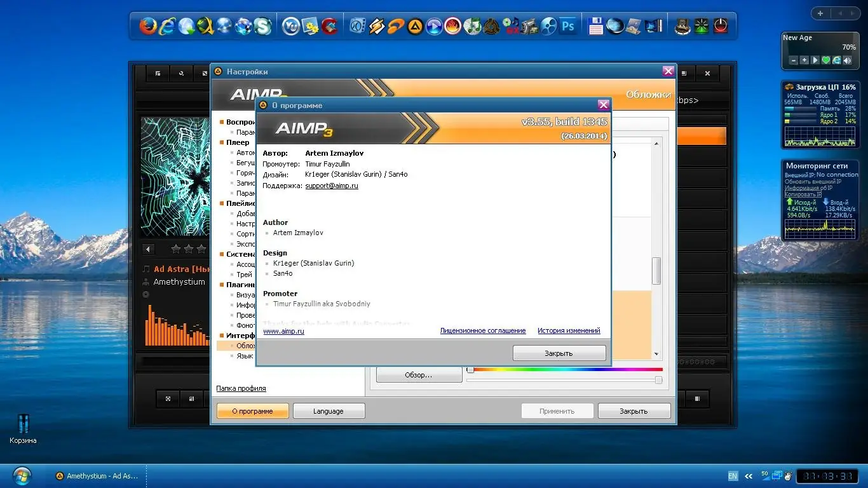
Task: Click the settings scrollbar down arrow
Action: click(x=656, y=355)
